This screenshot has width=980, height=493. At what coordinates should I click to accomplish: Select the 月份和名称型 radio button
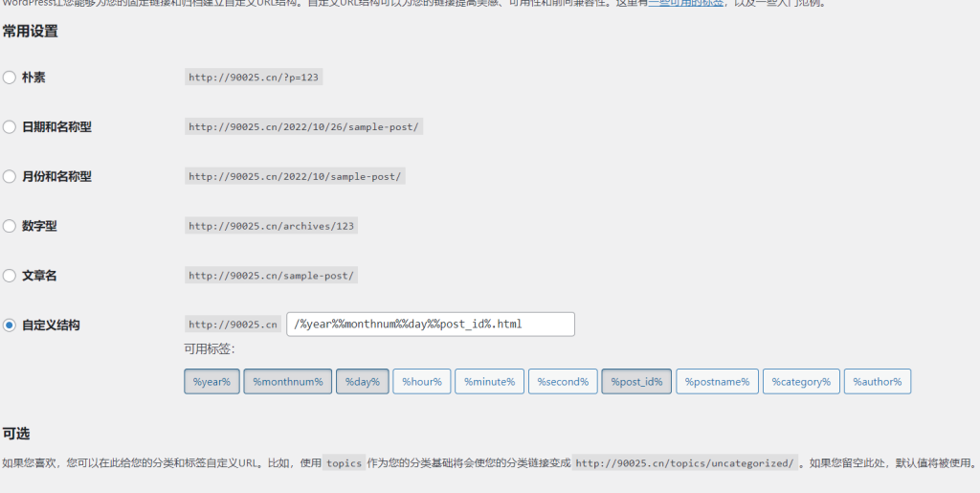tap(10, 177)
